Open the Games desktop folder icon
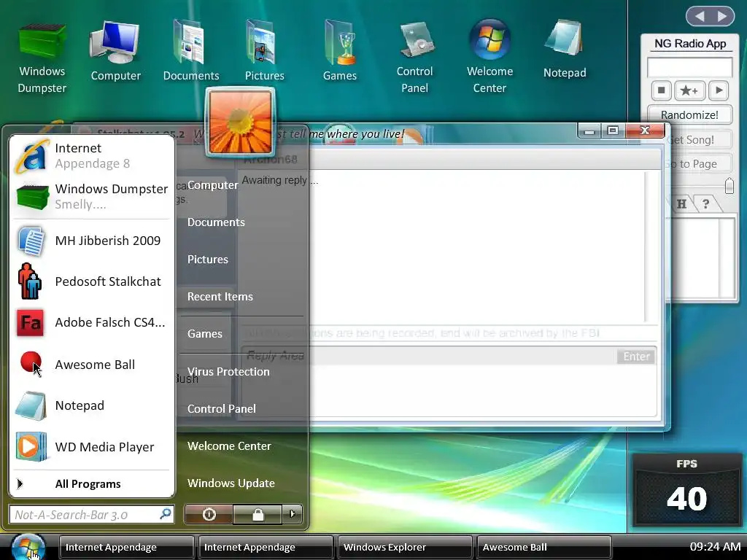This screenshot has height=560, width=747. [340, 50]
